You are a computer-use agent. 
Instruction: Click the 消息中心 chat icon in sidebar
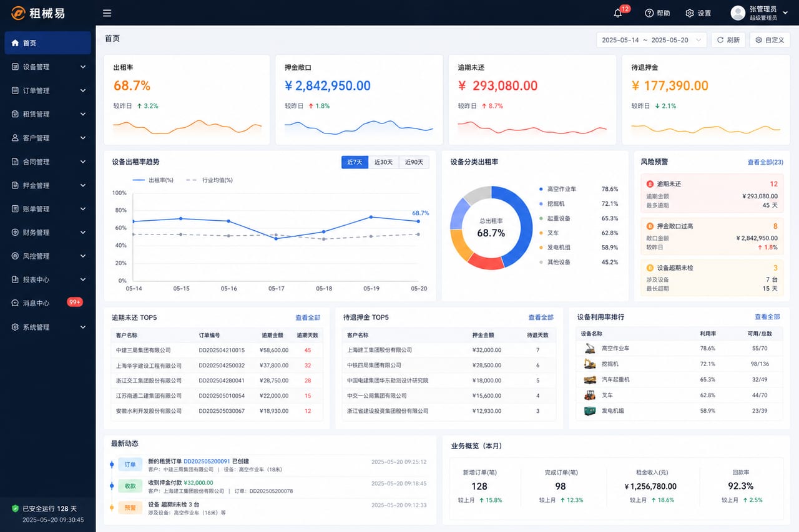point(16,303)
